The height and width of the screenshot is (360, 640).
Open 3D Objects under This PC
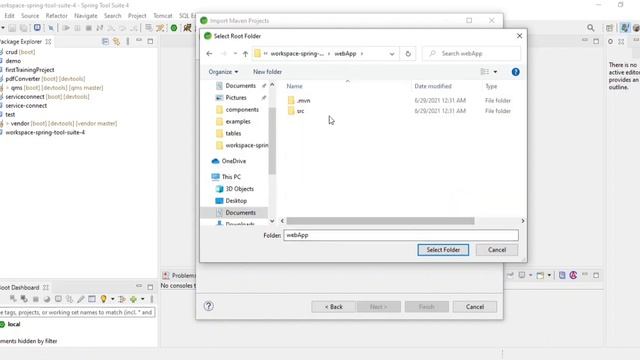pyautogui.click(x=240, y=189)
